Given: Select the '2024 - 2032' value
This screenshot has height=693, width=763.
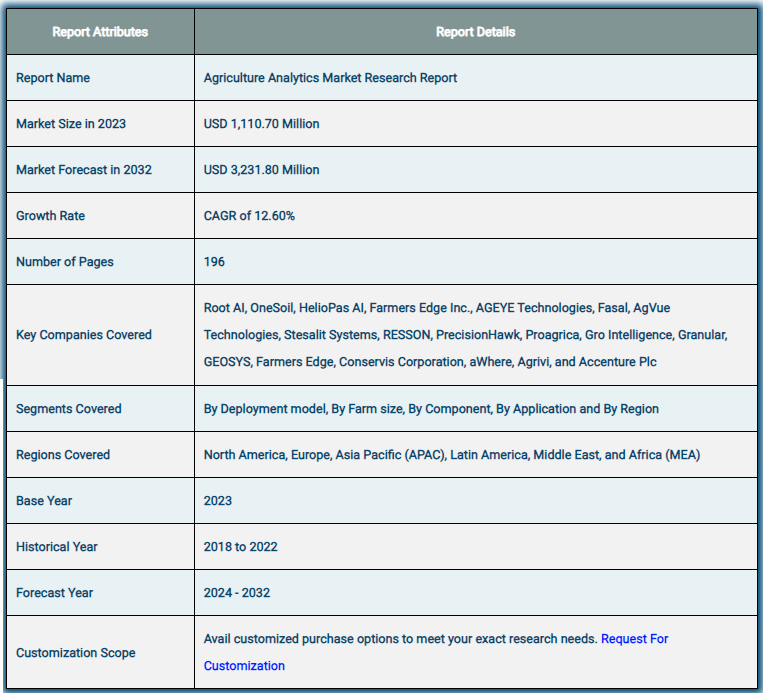Looking at the screenshot, I should coord(236,593).
